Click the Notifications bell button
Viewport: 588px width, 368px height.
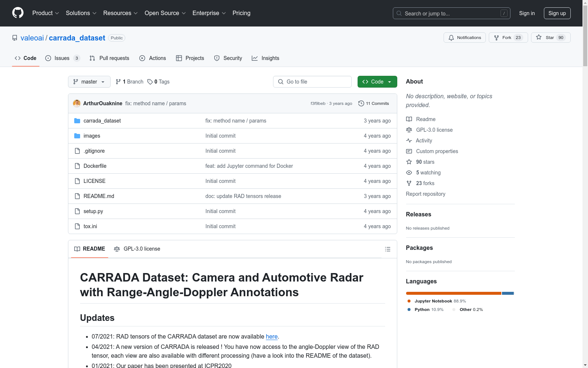click(465, 38)
